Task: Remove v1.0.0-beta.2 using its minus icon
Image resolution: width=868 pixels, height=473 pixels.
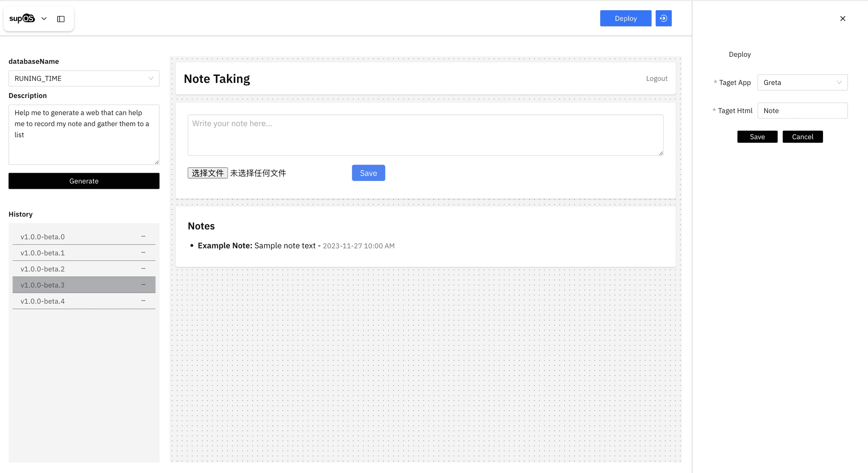Action: 143,268
